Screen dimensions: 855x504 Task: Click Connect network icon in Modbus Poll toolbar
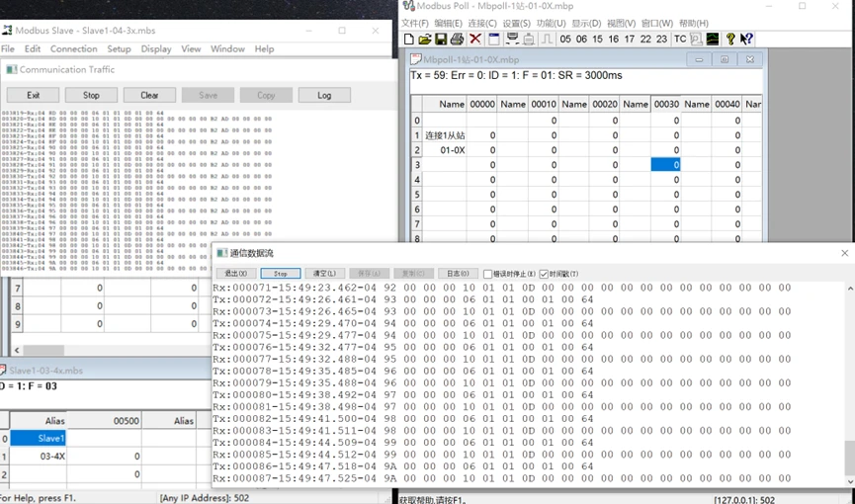[512, 39]
